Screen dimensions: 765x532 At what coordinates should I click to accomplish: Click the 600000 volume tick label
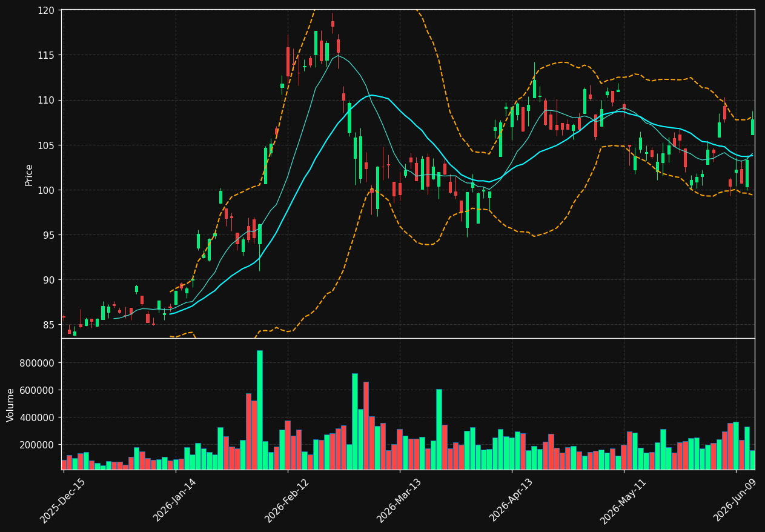[38, 390]
